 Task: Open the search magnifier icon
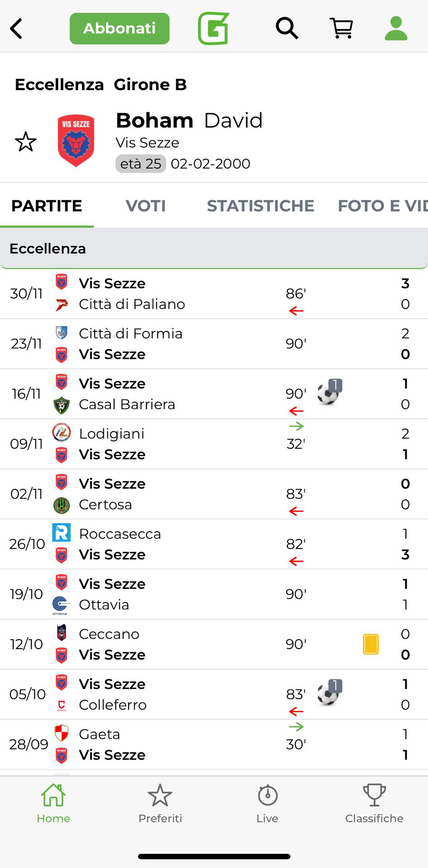(287, 29)
